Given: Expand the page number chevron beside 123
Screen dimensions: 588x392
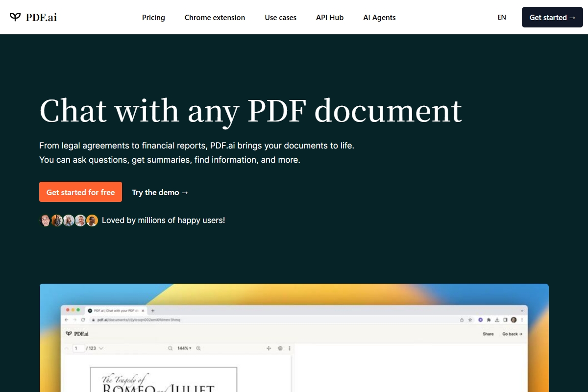Looking at the screenshot, I should (x=101, y=348).
